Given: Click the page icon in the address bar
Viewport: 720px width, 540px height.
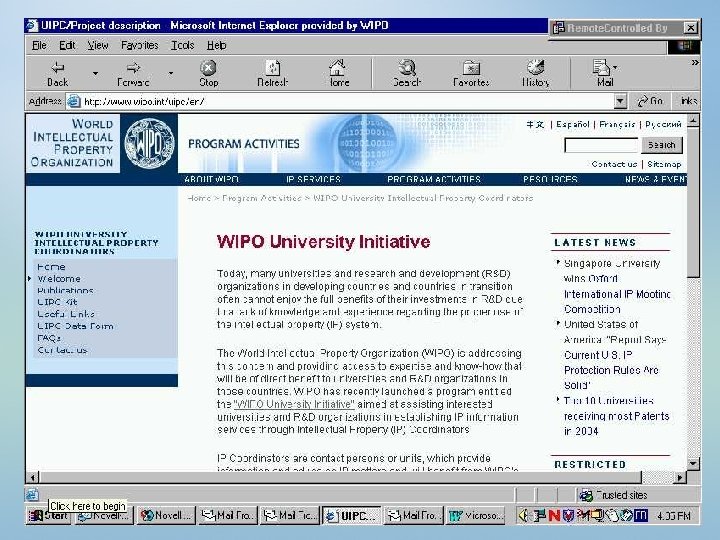Looking at the screenshot, I should tap(73, 101).
